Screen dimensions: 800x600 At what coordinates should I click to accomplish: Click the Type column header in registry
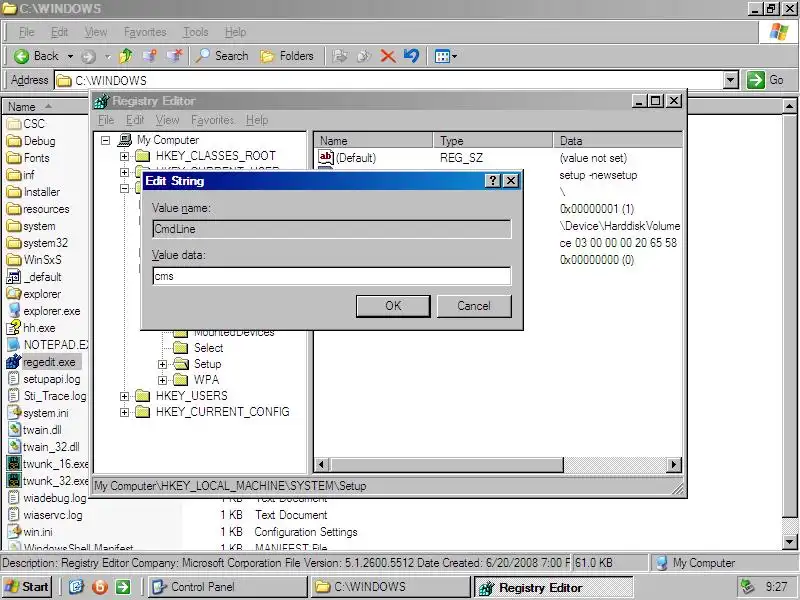point(493,140)
